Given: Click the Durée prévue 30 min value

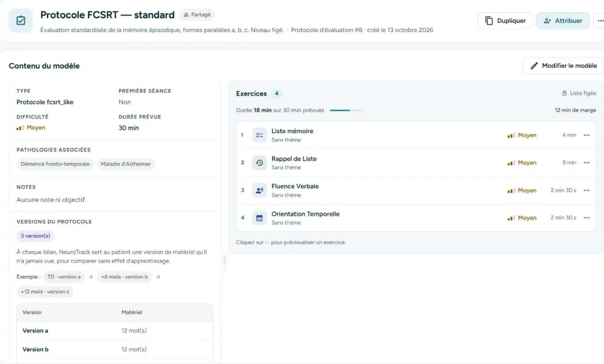Looking at the screenshot, I should coord(128,128).
